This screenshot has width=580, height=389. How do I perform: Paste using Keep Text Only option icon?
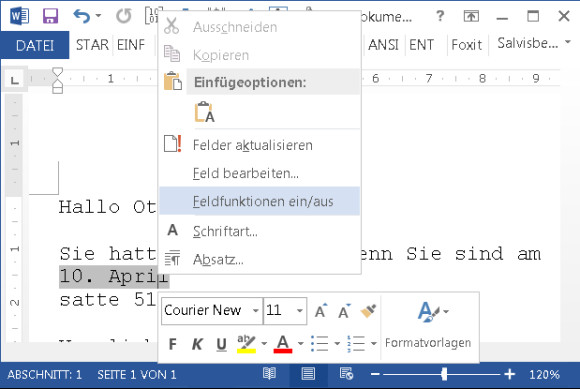tap(205, 112)
